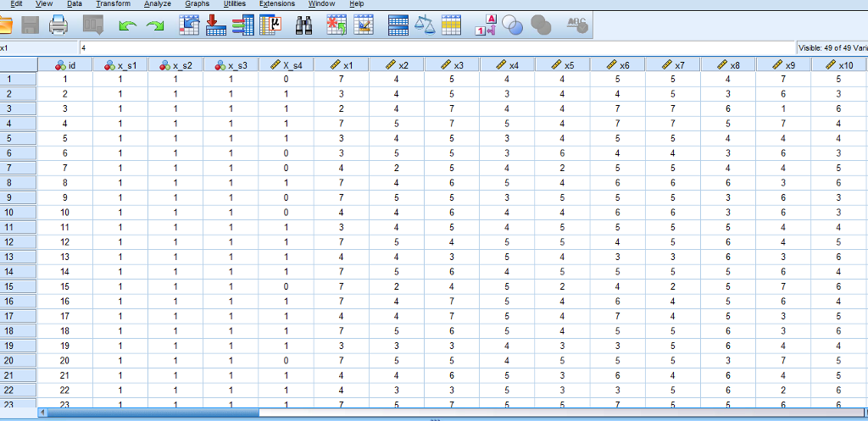Click the Open data document folder icon
The width and height of the screenshot is (868, 421).
[4, 25]
